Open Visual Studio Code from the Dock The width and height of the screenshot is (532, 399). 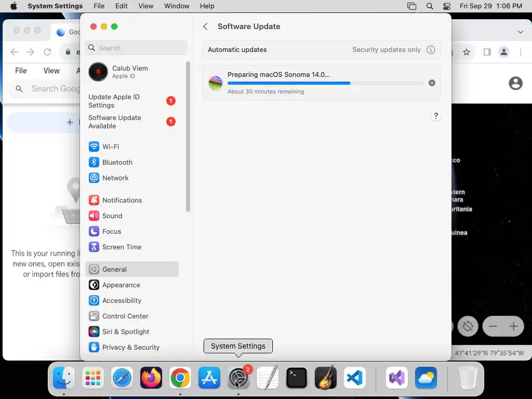pyautogui.click(x=354, y=378)
